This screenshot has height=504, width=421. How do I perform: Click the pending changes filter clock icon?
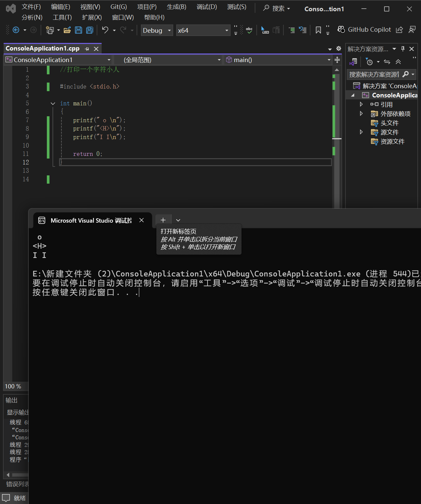point(370,62)
